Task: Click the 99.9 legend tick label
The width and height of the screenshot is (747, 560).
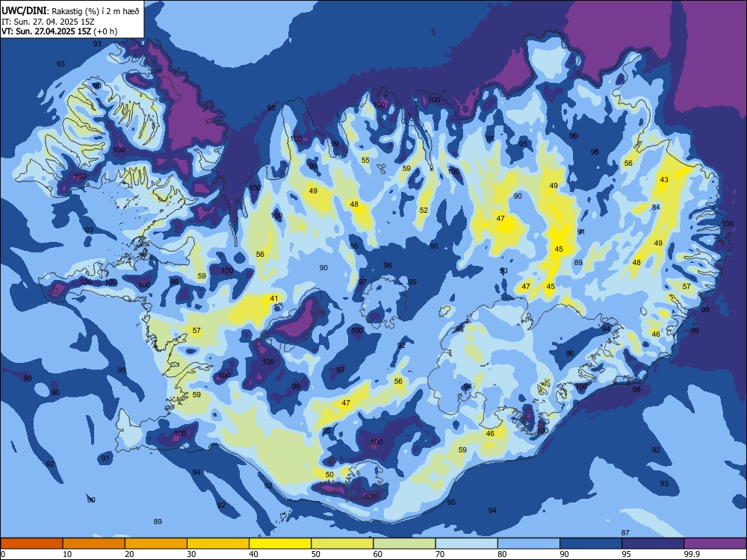Action: click(x=692, y=554)
